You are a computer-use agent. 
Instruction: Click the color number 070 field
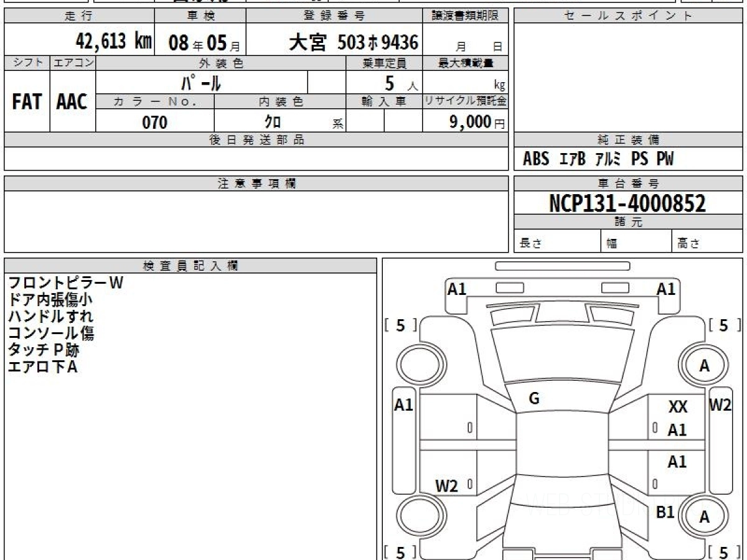tap(155, 123)
